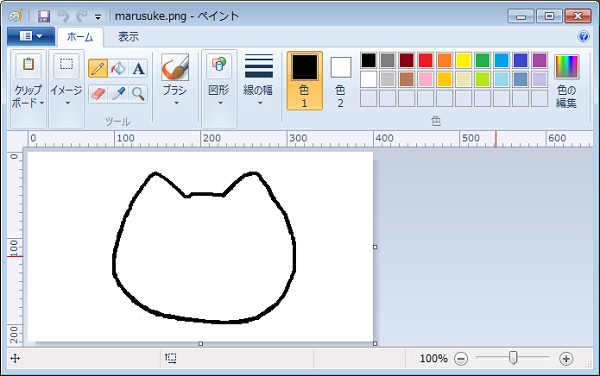Pick the light turquoise color swatch

click(502, 79)
